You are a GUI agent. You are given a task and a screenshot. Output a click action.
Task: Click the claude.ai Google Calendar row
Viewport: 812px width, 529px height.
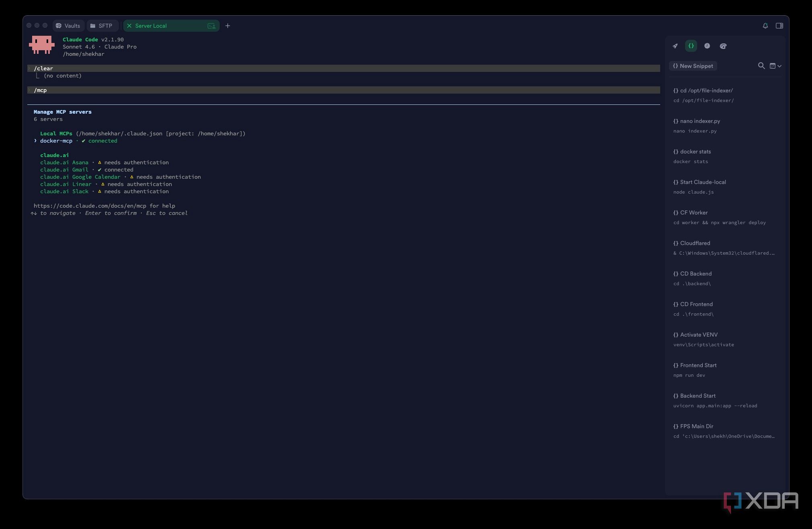coord(120,177)
